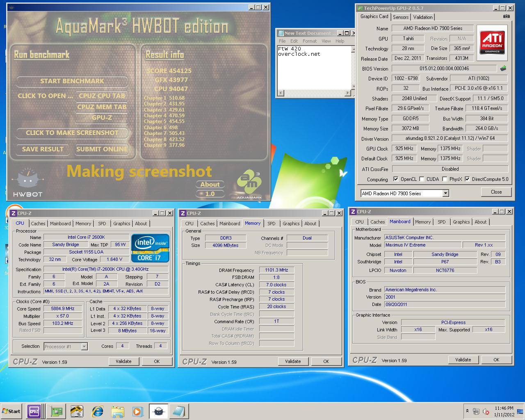Click Close button in GPU-Z
This screenshot has height=420, width=525.
(496, 192)
